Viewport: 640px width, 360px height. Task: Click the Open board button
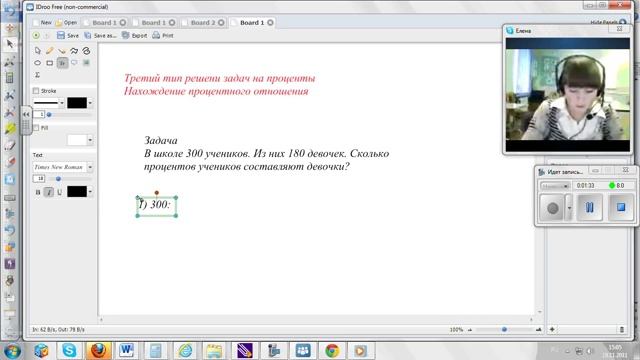[x=66, y=22]
